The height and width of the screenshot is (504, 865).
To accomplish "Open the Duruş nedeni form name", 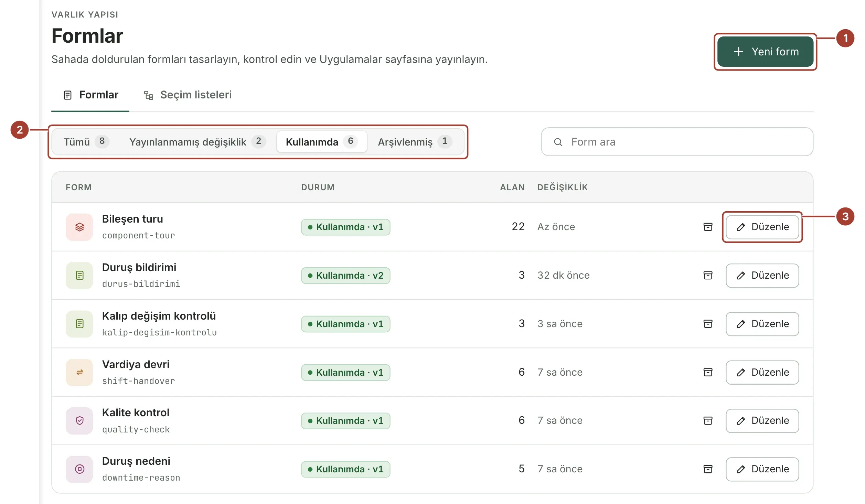I will (136, 461).
